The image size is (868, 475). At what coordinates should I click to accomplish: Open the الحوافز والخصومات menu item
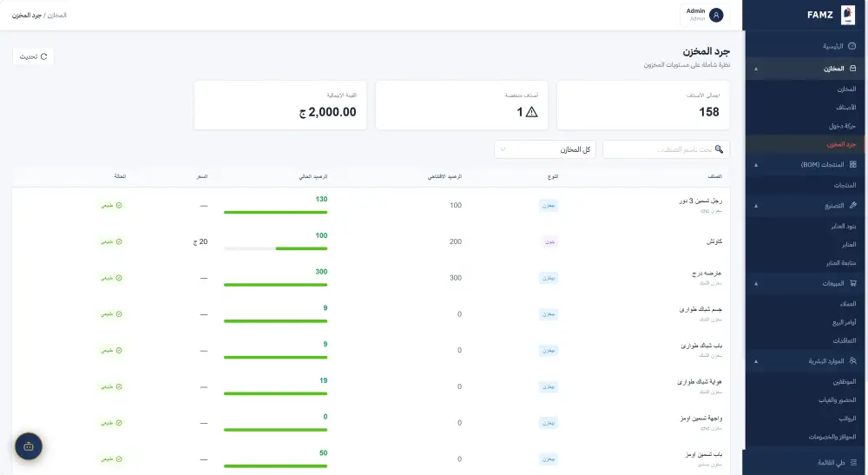[805, 437]
